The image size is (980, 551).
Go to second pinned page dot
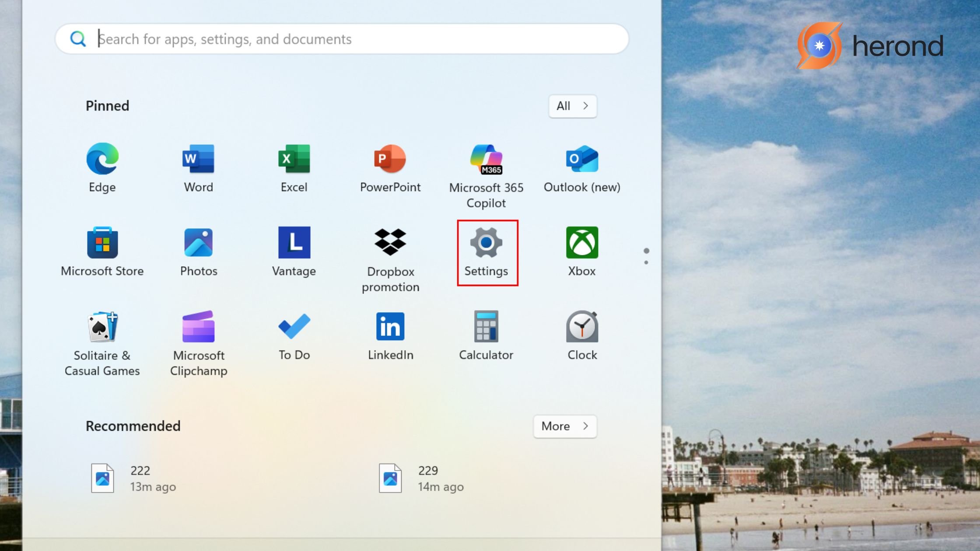pyautogui.click(x=646, y=262)
